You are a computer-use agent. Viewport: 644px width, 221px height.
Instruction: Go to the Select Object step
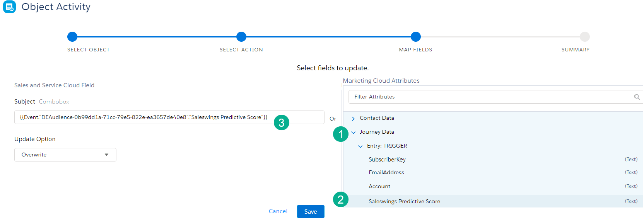pos(72,37)
